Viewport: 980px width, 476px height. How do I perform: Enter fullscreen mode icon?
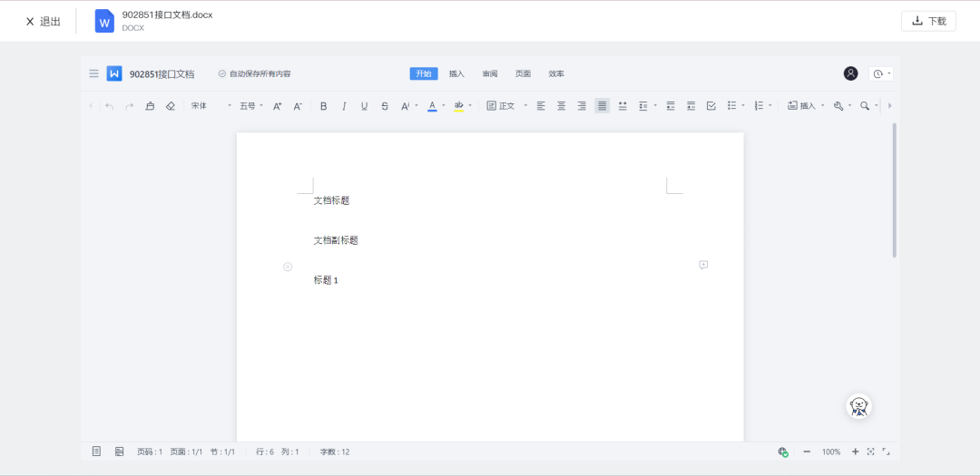click(x=886, y=451)
